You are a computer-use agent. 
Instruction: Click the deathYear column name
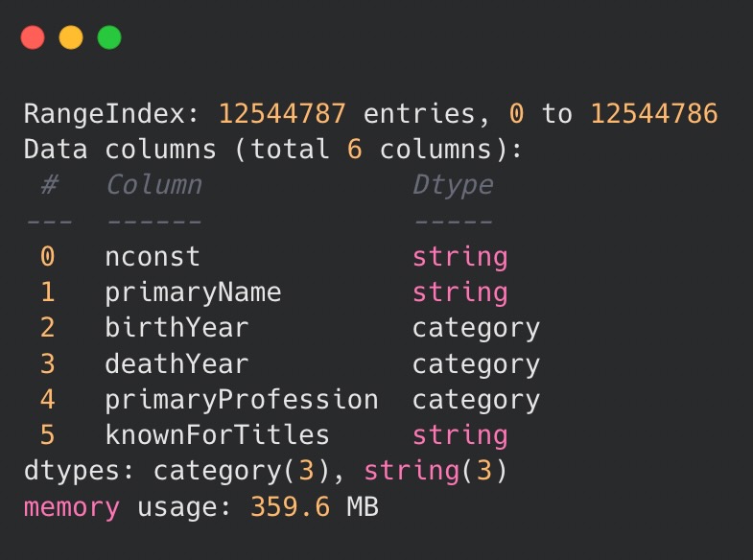(176, 363)
